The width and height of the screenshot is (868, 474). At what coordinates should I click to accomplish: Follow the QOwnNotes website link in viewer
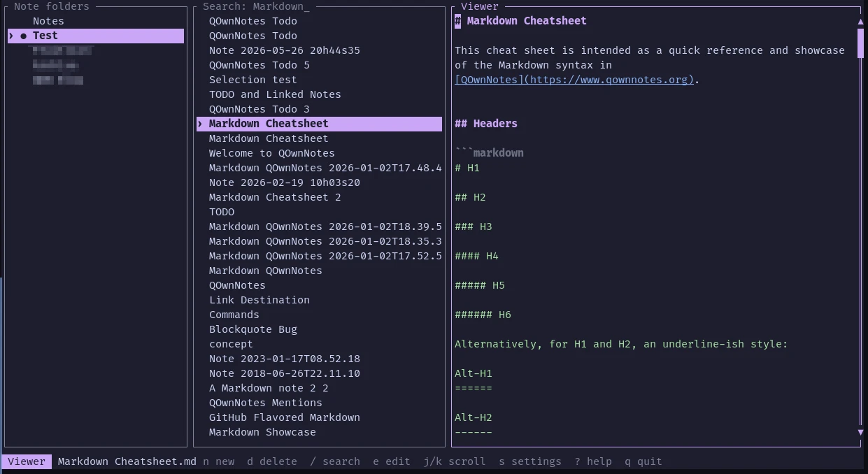[574, 80]
